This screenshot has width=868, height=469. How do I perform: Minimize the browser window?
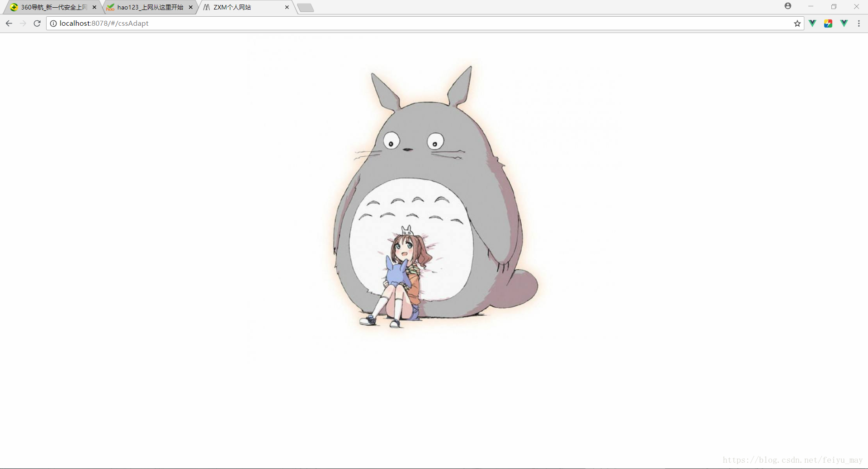pos(811,7)
